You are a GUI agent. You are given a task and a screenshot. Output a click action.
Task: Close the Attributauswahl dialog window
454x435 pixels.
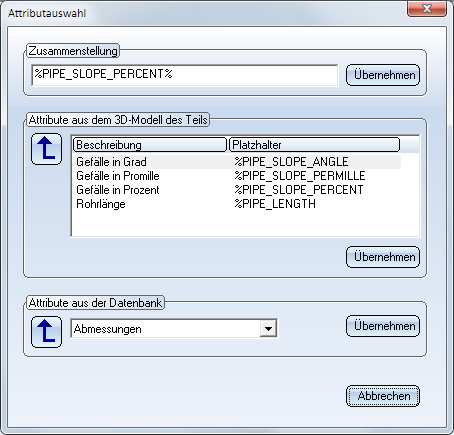tap(427, 8)
